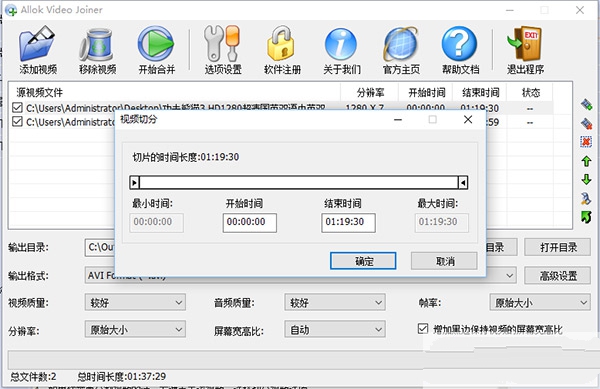Click the 状态 column header
600x389 pixels.
[x=530, y=93]
